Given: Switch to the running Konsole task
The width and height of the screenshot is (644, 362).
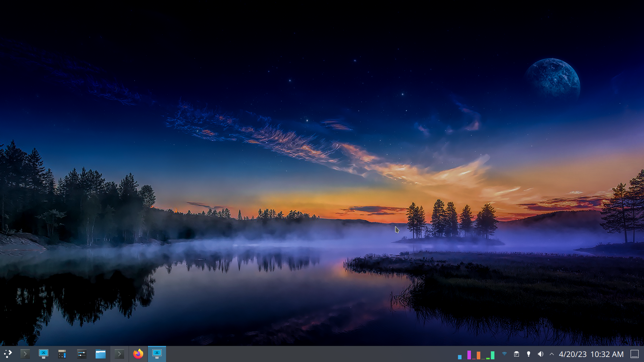Looking at the screenshot, I should tap(119, 354).
